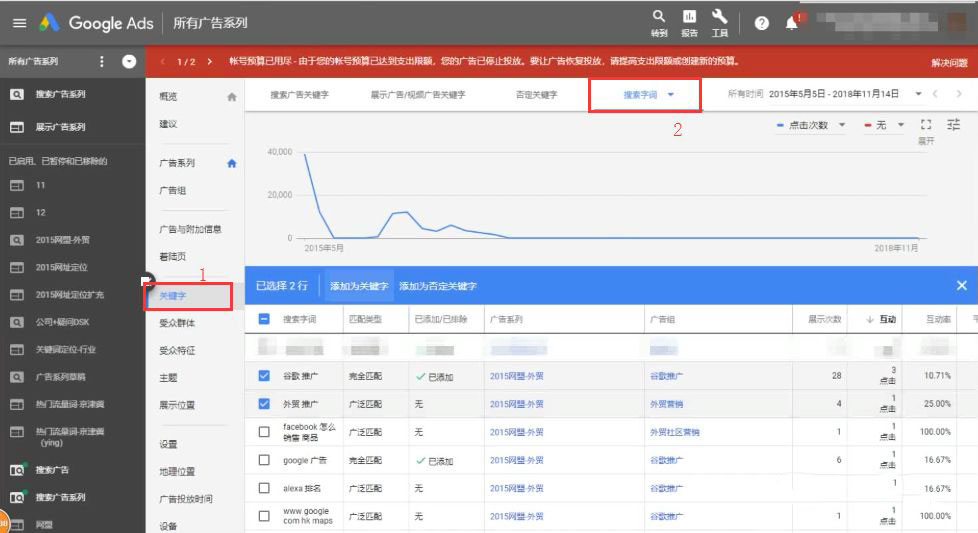
Task: Open the reports (报告) icon
Action: point(689,16)
